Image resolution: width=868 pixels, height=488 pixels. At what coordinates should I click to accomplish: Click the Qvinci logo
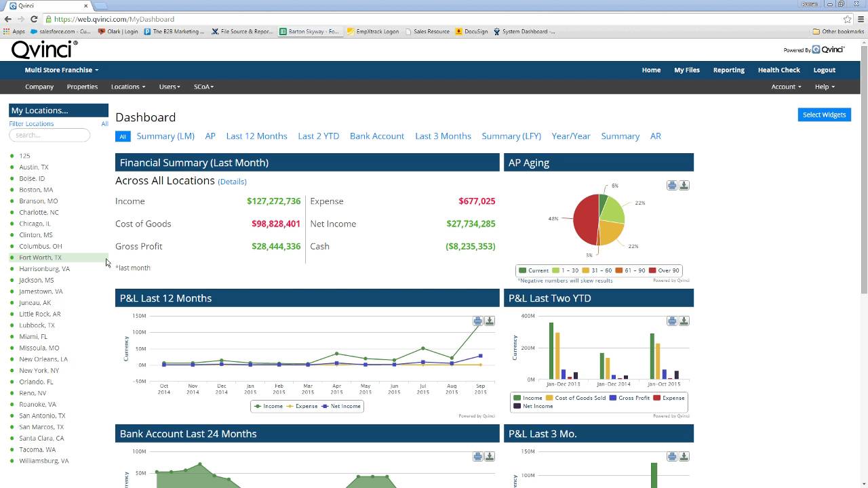[44, 49]
